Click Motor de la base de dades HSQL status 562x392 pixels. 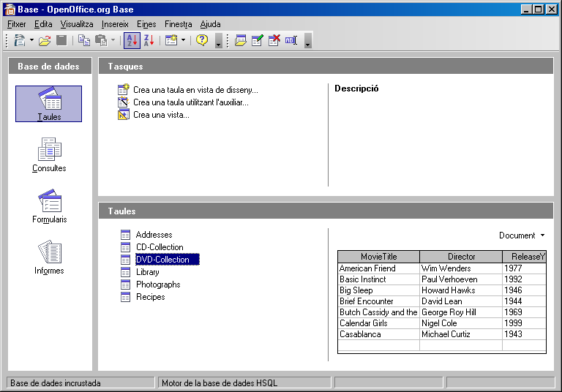tap(244, 383)
